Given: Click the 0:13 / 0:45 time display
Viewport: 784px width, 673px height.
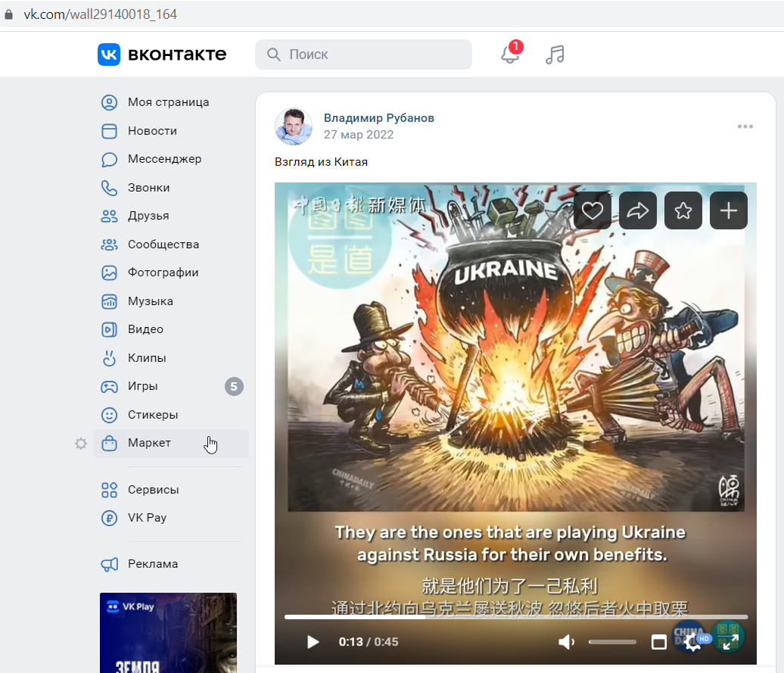Looking at the screenshot, I should click(369, 641).
